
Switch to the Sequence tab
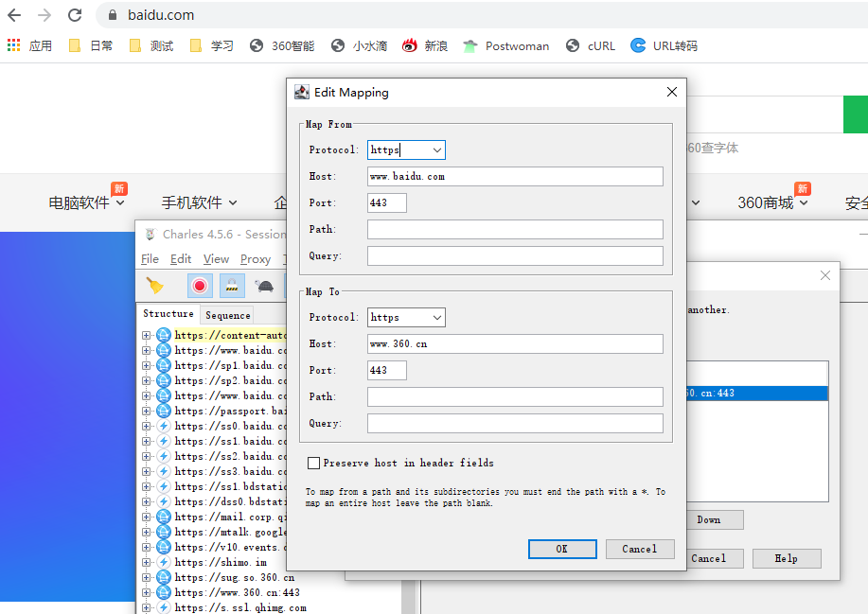point(227,315)
